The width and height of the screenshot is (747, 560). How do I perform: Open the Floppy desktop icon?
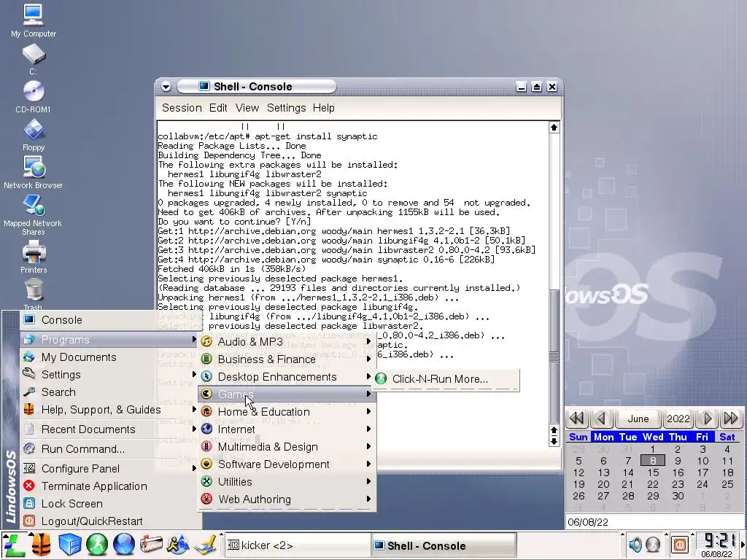[34, 135]
